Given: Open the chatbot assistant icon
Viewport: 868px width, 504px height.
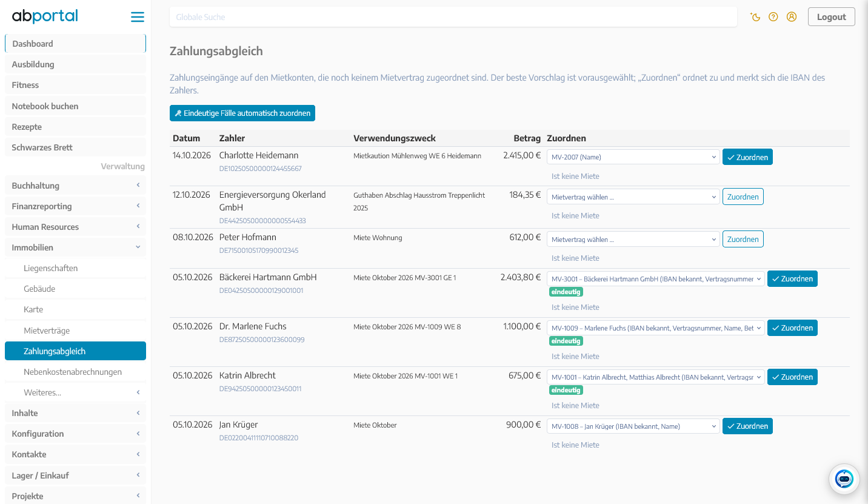Looking at the screenshot, I should [844, 479].
